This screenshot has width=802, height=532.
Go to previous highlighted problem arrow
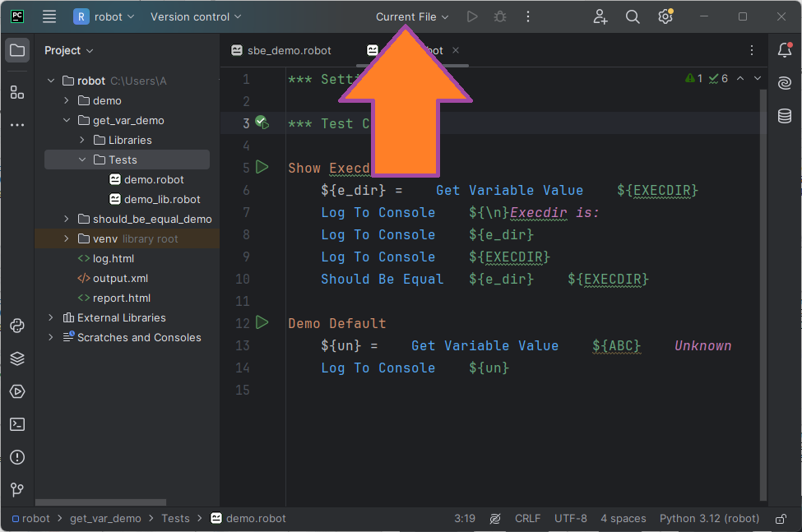point(740,78)
